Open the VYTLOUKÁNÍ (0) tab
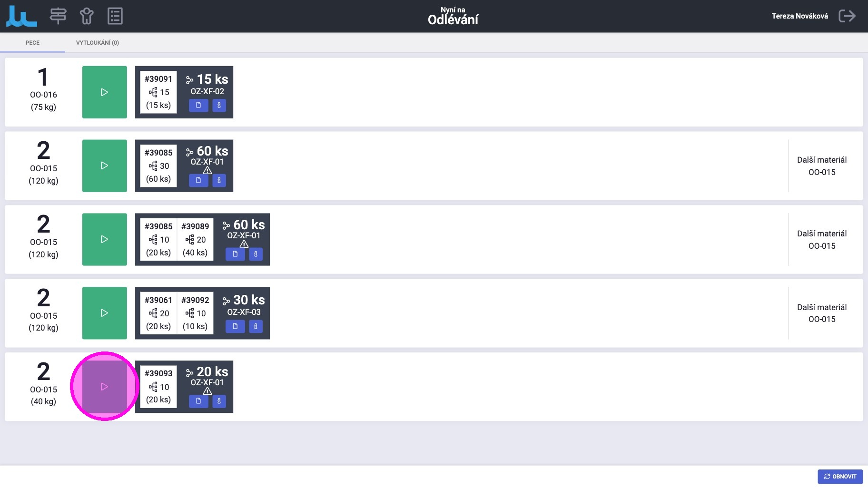Viewport: 868px width, 488px height. pos(98,43)
